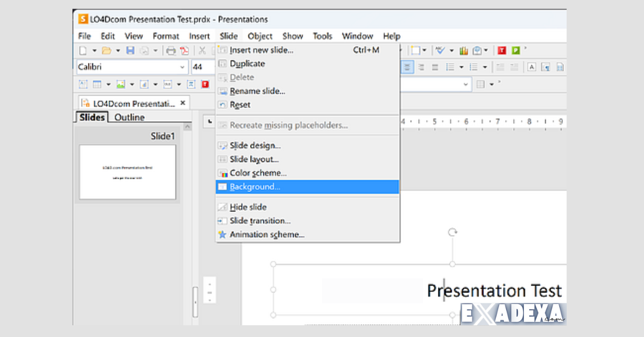Expand the New document dropdown arrow
The height and width of the screenshot is (337, 644).
(x=94, y=50)
